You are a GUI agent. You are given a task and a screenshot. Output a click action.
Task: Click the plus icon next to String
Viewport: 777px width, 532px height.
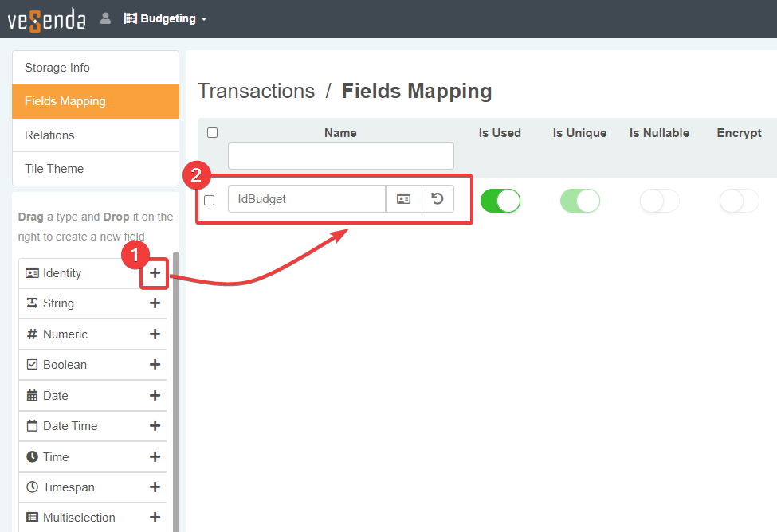[155, 303]
